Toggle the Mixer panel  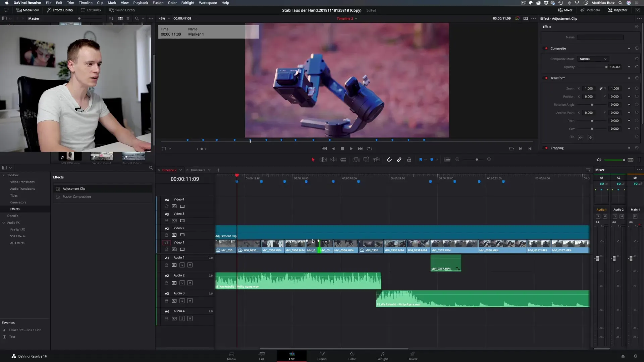[565, 10]
